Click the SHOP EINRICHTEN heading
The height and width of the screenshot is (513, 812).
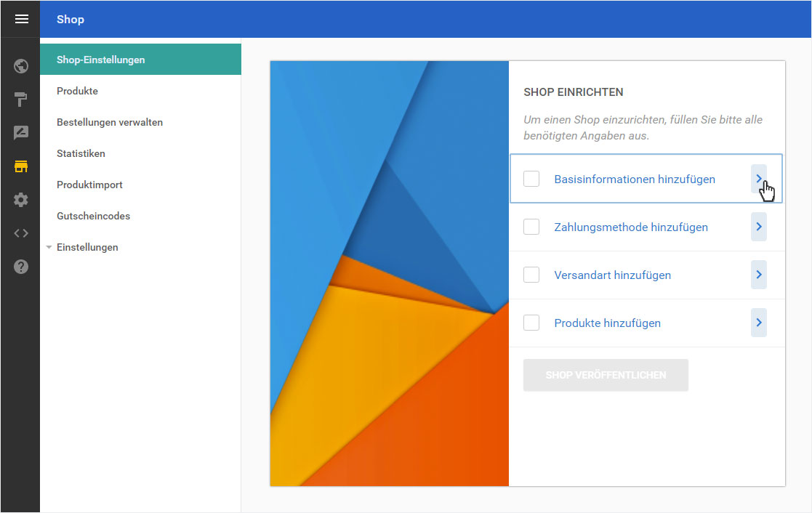click(574, 92)
